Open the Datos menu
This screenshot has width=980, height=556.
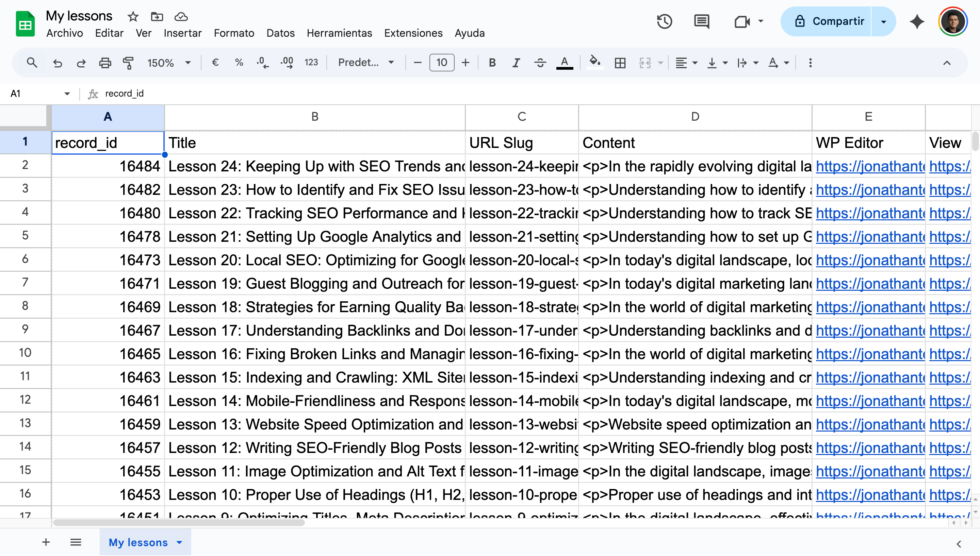click(x=280, y=33)
